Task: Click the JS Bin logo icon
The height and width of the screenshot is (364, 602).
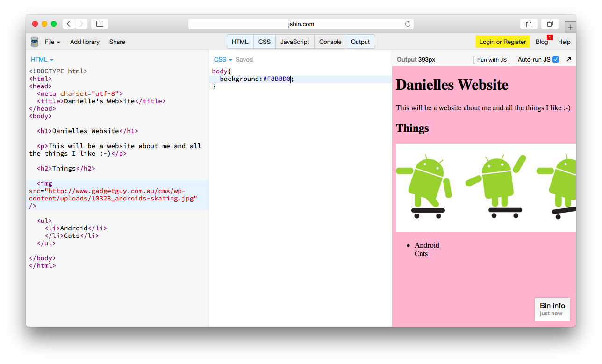Action: [35, 42]
